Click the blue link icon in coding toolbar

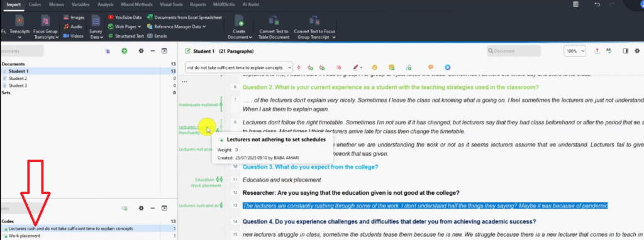408,67
